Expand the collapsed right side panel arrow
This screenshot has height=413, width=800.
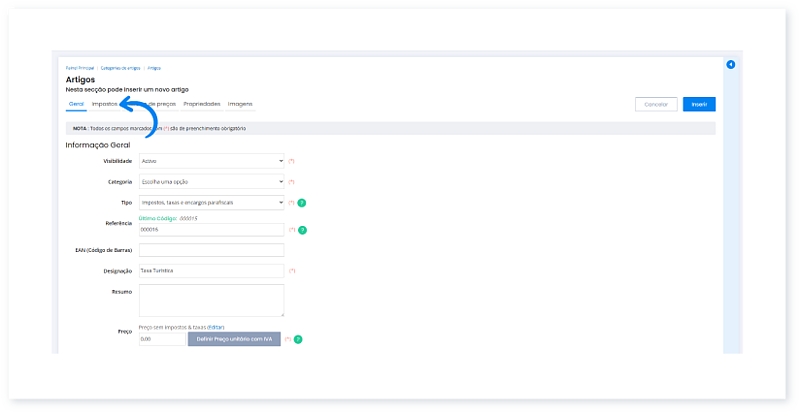pyautogui.click(x=730, y=65)
